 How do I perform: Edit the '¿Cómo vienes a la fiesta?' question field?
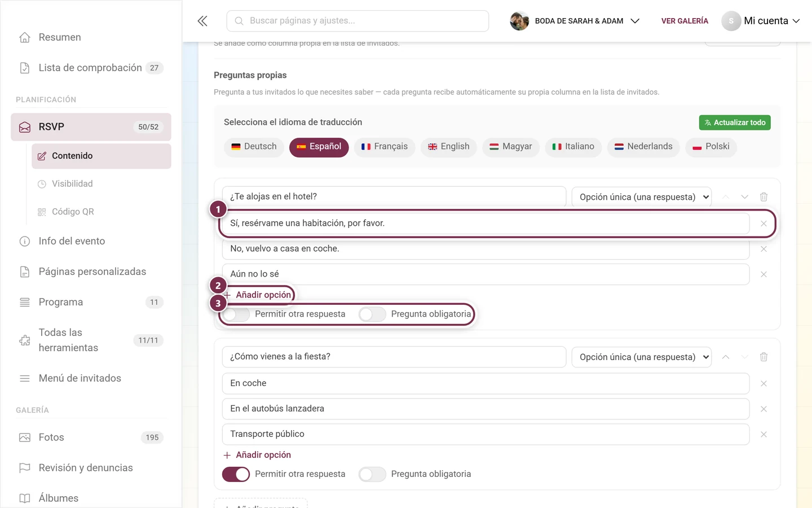tap(394, 357)
